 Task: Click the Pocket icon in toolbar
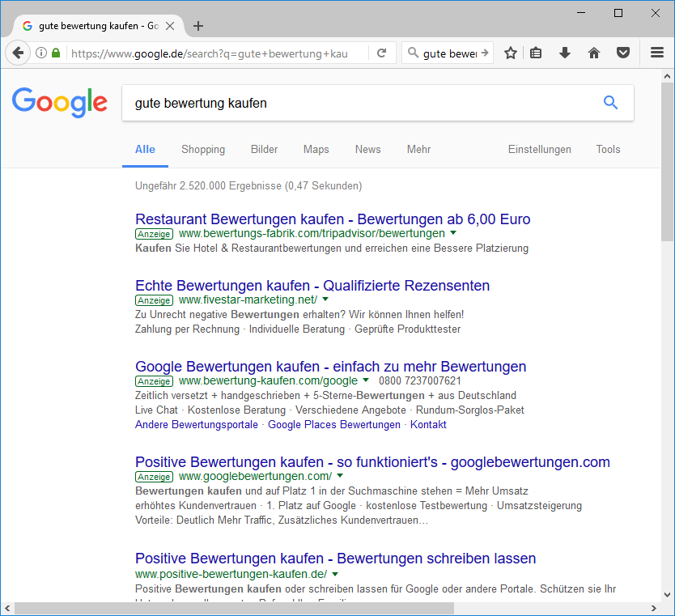point(623,53)
